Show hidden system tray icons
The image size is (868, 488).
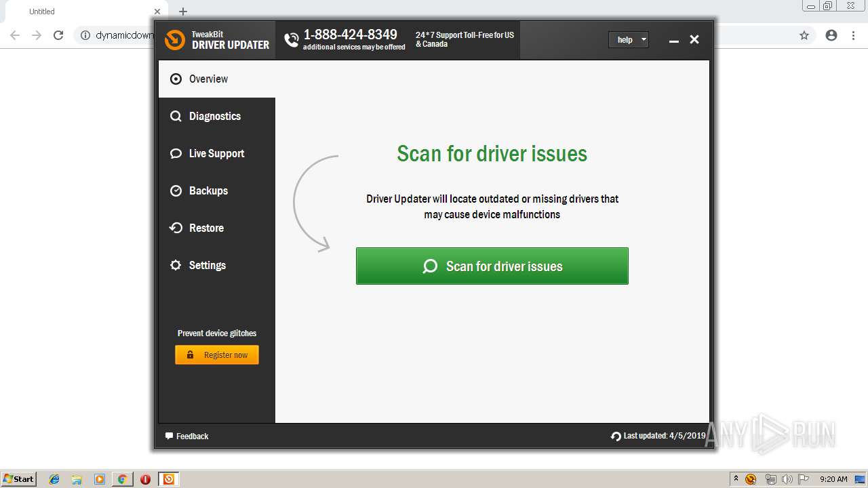tap(736, 479)
